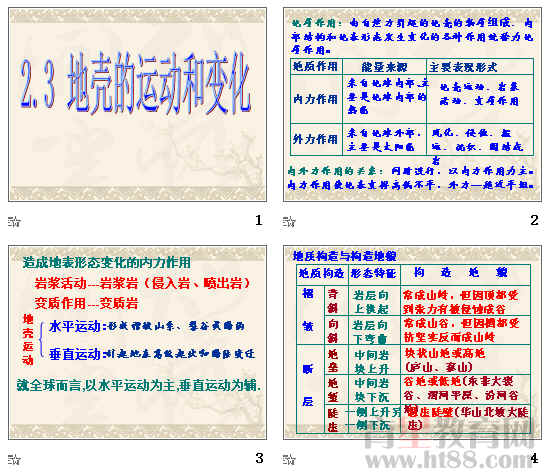This screenshot has height=472, width=550.
Task: Click the 水平运动 text on slide 3
Action: [x=75, y=326]
